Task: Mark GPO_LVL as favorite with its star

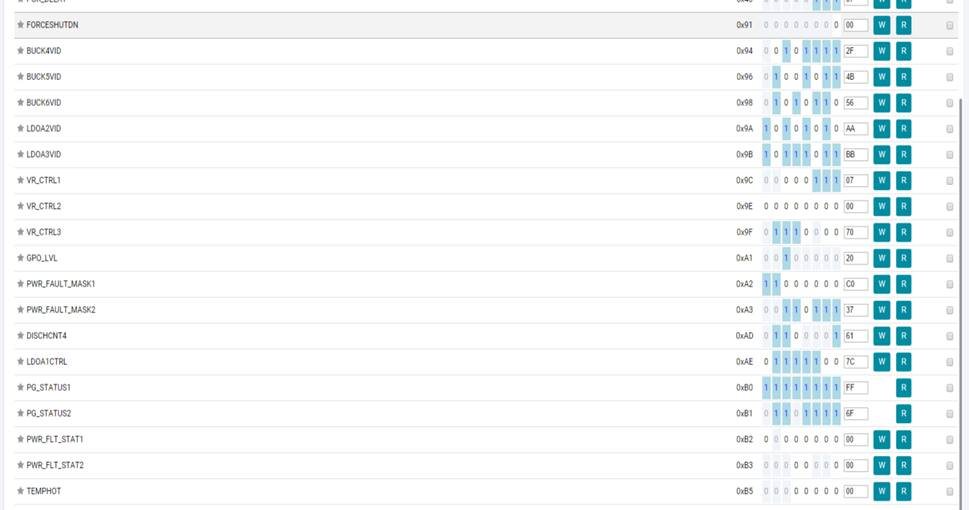Action: click(20, 258)
